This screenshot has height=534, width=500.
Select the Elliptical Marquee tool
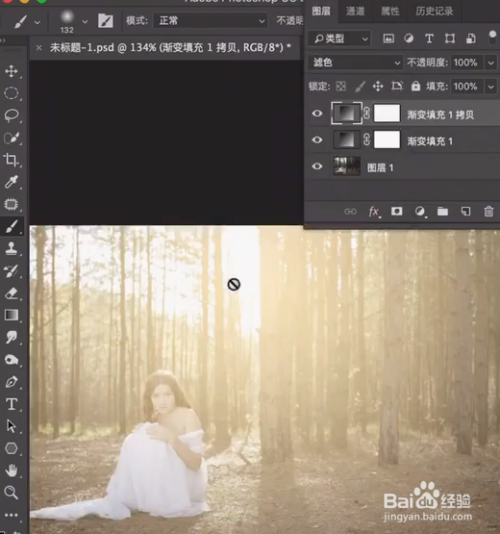click(11, 93)
